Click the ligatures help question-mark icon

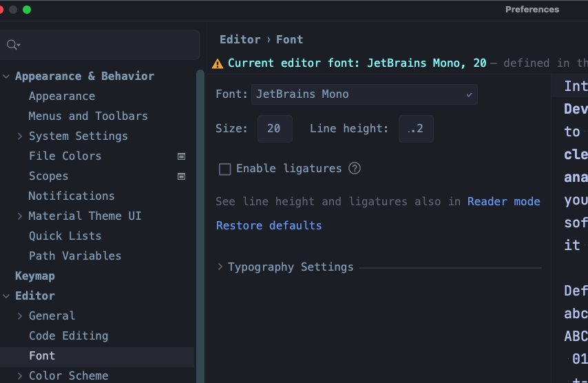pos(355,169)
